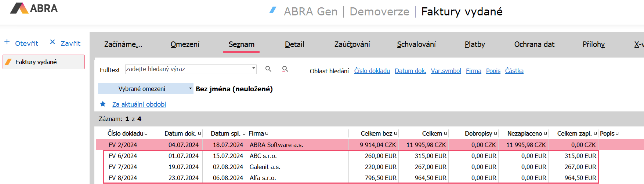The width and height of the screenshot is (644, 184).
Task: Click the blue ABRA Gen title icon
Action: pos(273,10)
